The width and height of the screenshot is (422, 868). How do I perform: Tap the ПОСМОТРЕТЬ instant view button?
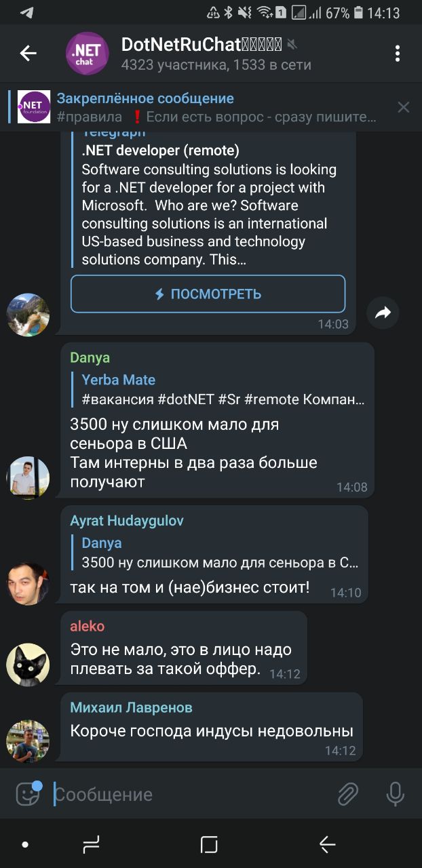pos(208,294)
